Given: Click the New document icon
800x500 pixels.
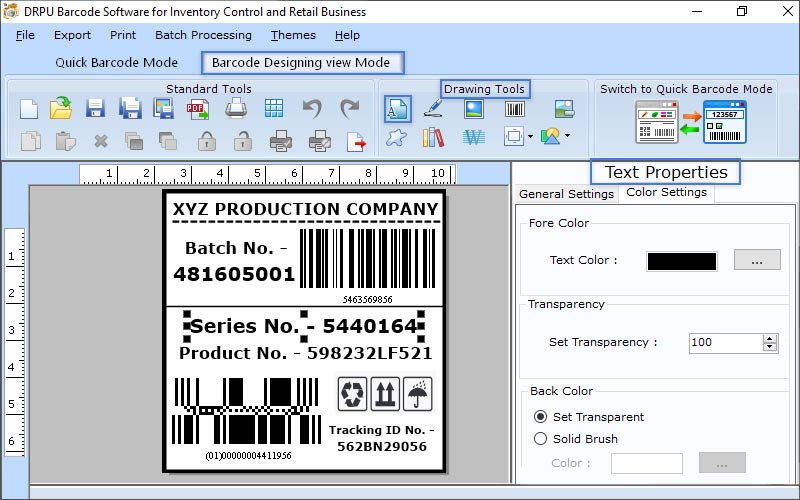Looking at the screenshot, I should point(29,109).
